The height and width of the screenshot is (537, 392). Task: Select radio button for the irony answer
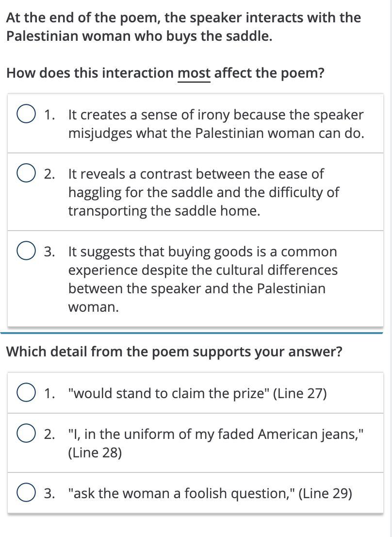[x=26, y=115]
